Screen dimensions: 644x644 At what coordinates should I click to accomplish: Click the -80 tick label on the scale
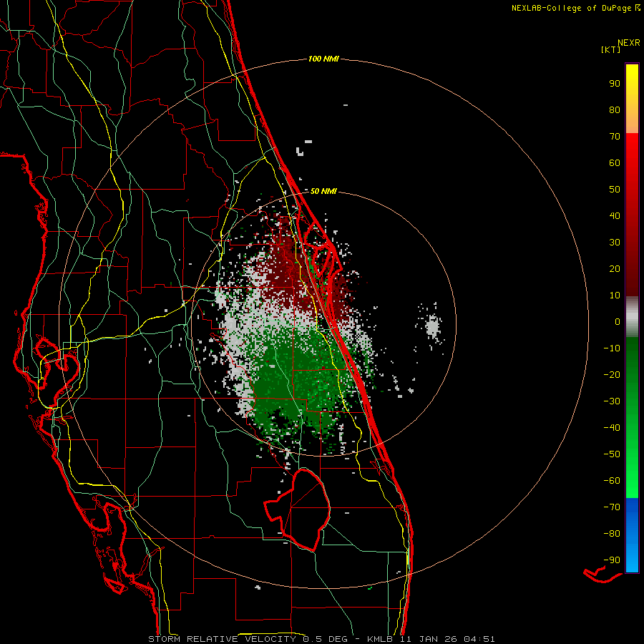[612, 534]
